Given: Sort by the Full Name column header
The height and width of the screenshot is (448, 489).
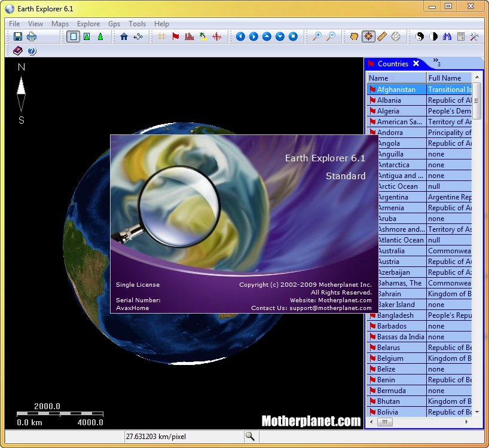Looking at the screenshot, I should tap(449, 78).
